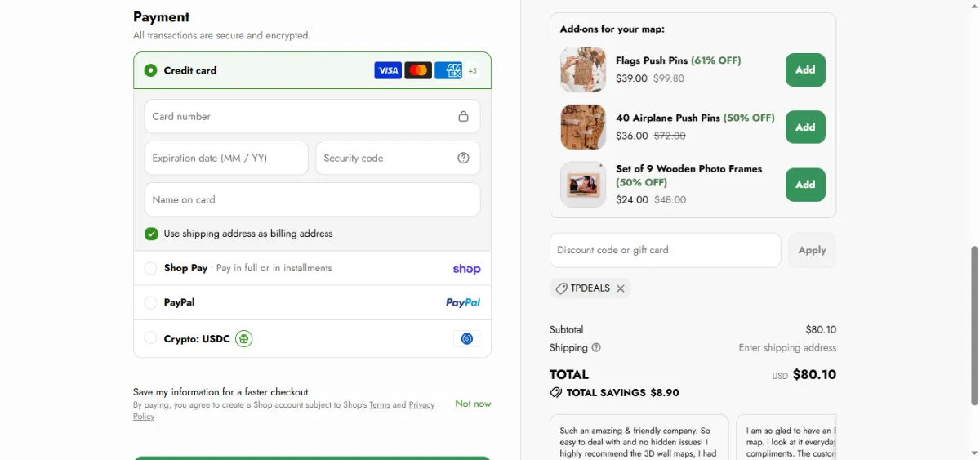Click the 40 Airplane Push Pins title

pyautogui.click(x=668, y=118)
